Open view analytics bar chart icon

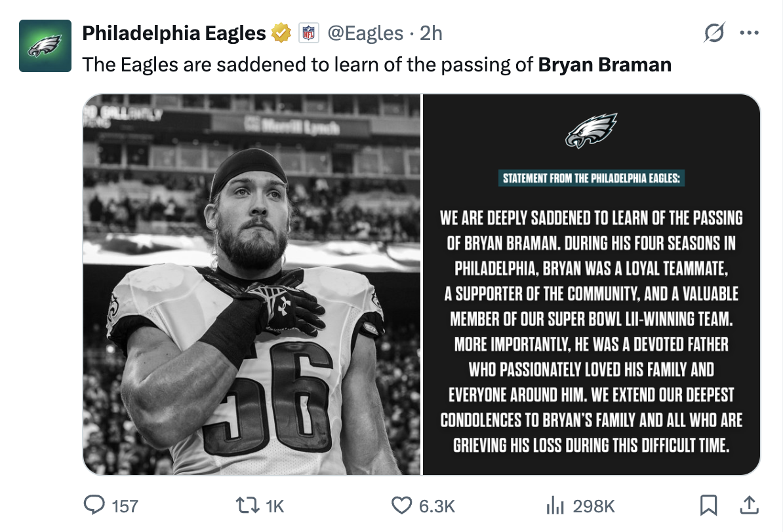(555, 505)
